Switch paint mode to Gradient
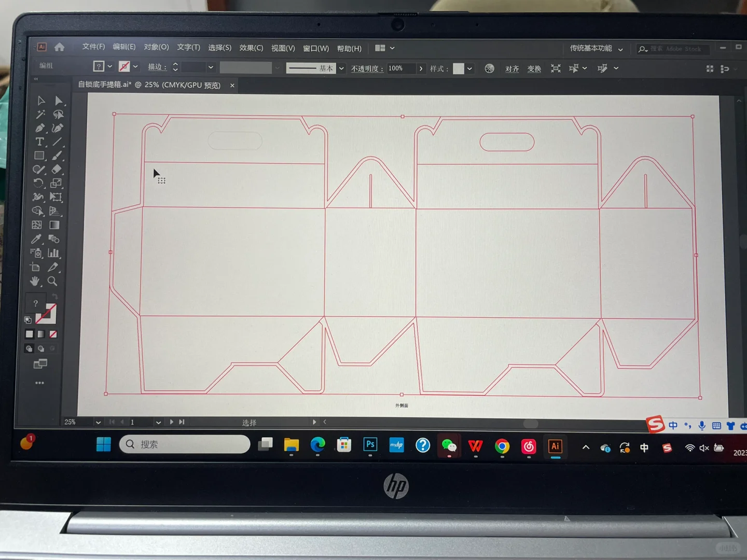This screenshot has height=560, width=747. 41,334
